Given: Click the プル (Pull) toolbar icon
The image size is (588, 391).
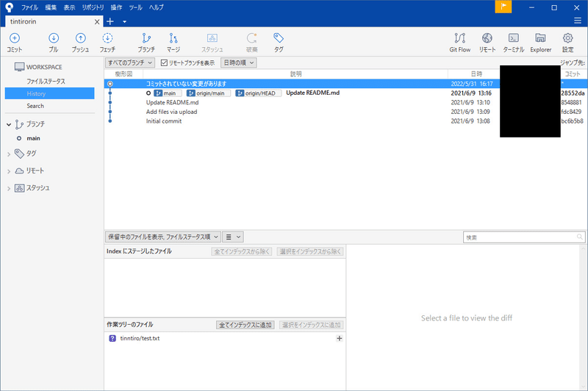Looking at the screenshot, I should [x=54, y=42].
